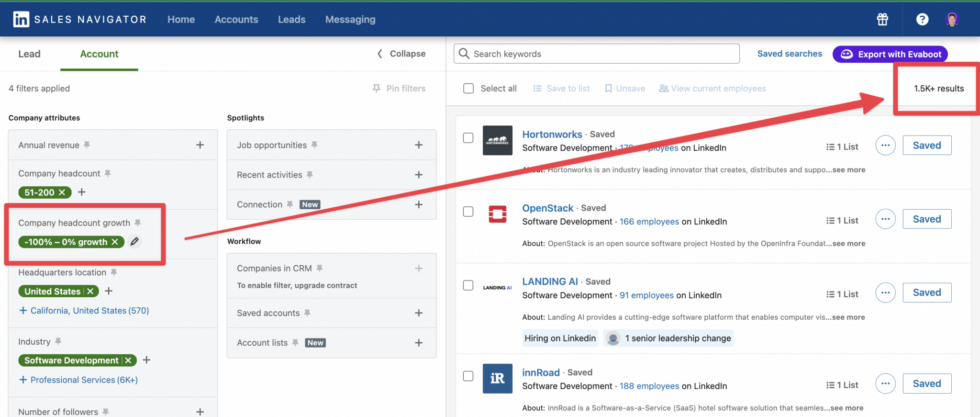Open Saved searches
Image resolution: width=980 pixels, height=417 pixels.
coord(790,54)
